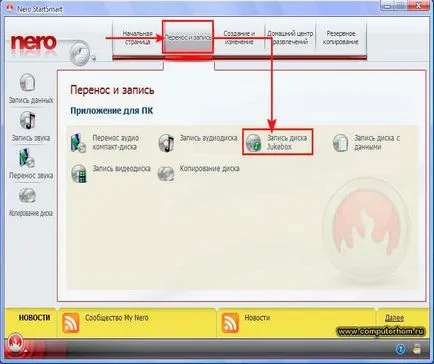Viewport: 434px width, 364px height.
Task: Close the Nero StartSmart window
Action: 419,5
